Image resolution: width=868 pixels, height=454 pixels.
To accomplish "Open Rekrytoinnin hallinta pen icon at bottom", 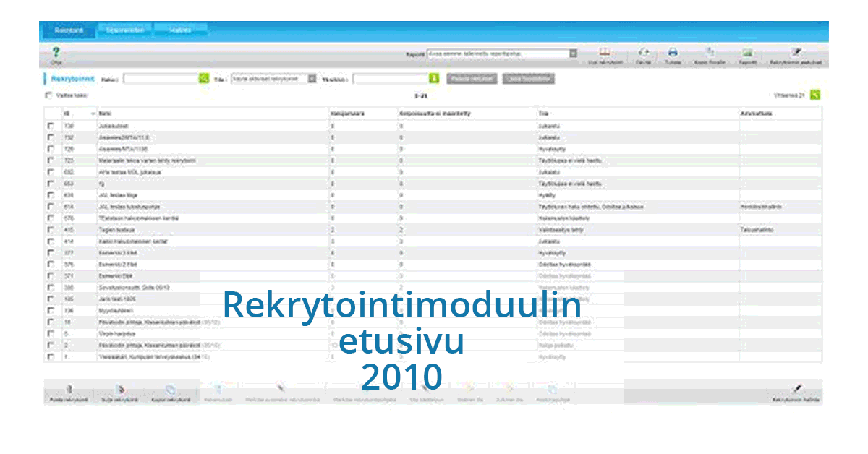I will tap(796, 389).
